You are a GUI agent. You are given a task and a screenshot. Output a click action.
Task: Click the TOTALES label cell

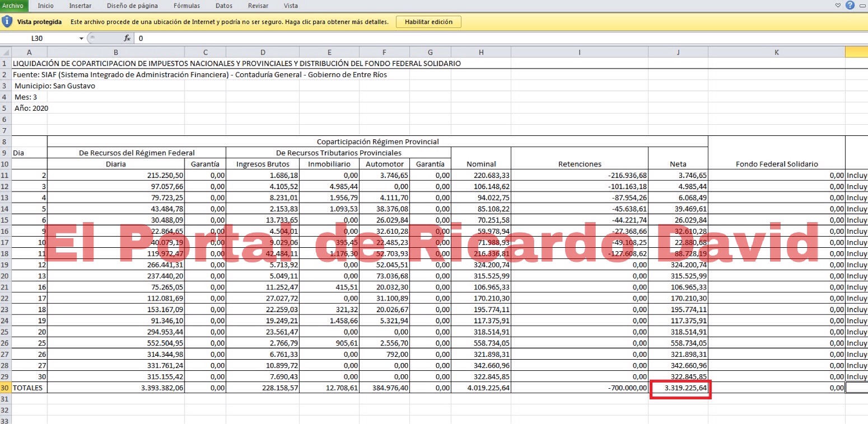click(x=29, y=388)
